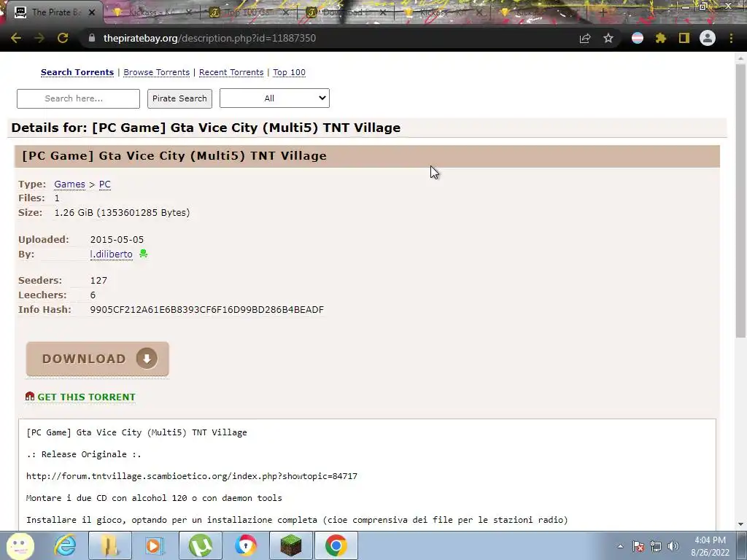Click the address bar URL
The image size is (747, 560).
point(209,38)
